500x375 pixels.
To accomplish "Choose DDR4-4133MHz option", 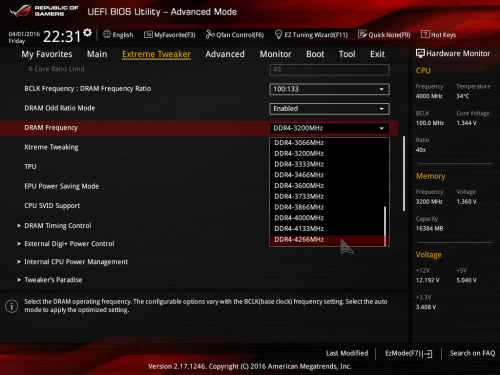I will (x=327, y=228).
